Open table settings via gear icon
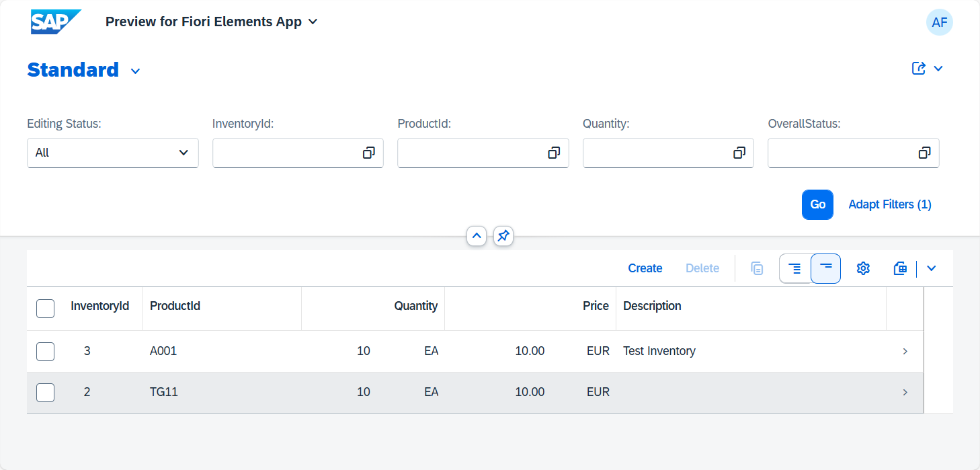The image size is (980, 470). [863, 268]
